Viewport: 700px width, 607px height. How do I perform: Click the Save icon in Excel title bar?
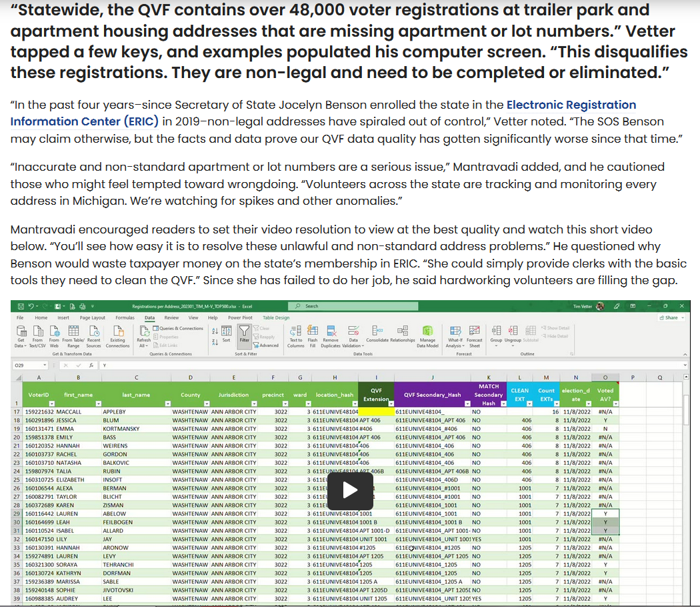pyautogui.click(x=21, y=306)
